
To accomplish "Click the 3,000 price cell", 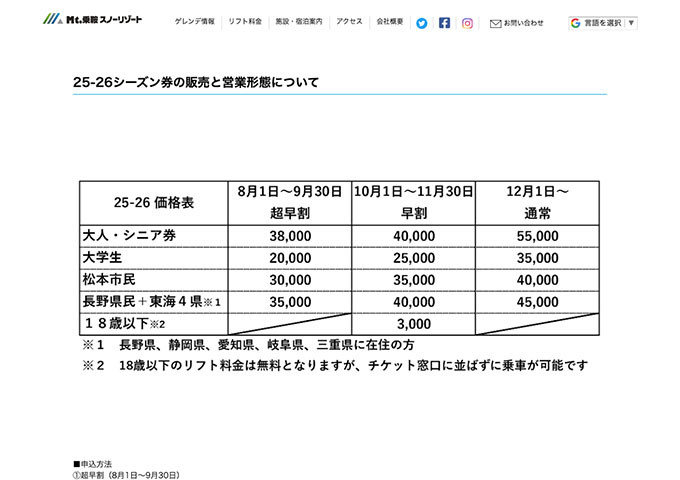I will click(413, 324).
